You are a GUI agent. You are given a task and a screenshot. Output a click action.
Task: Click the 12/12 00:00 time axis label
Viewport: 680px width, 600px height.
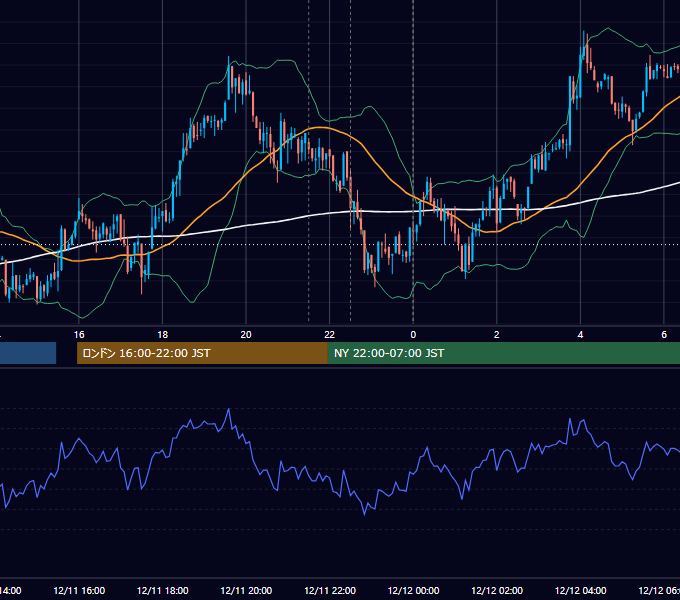click(413, 590)
